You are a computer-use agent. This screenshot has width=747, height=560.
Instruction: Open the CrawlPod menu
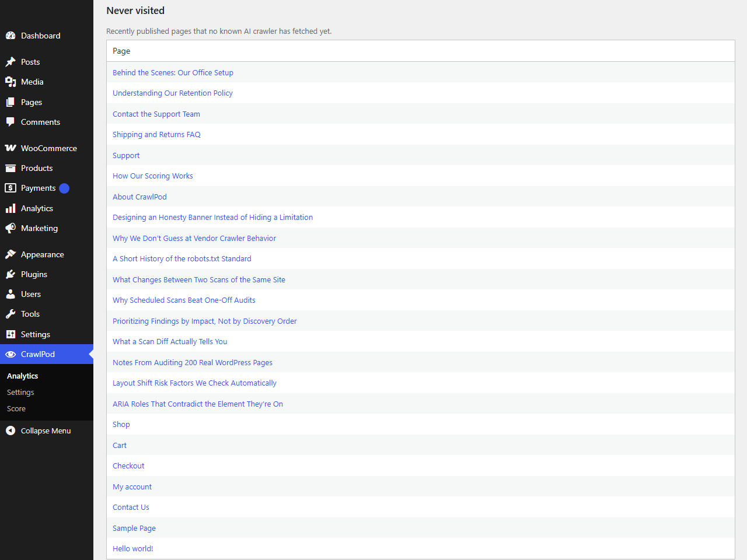[x=47, y=354]
